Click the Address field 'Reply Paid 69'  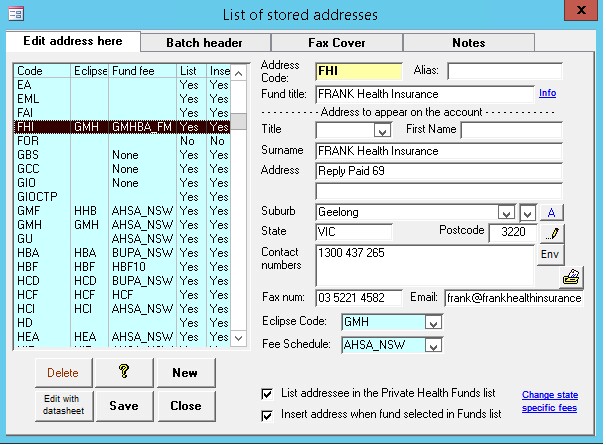click(x=439, y=171)
